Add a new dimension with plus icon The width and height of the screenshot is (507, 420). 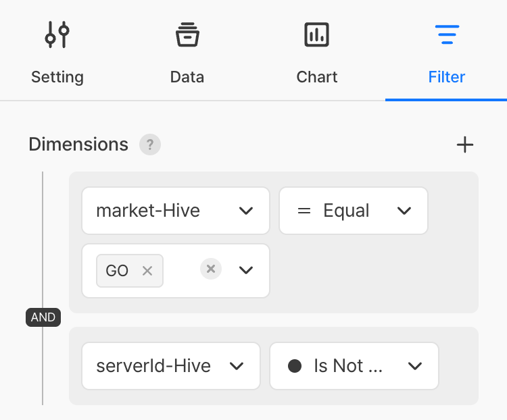click(465, 145)
